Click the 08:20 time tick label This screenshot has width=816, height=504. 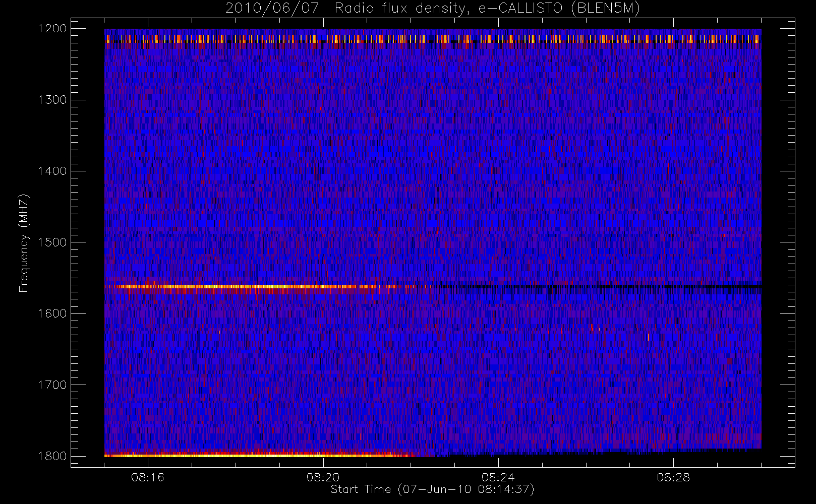[323, 477]
